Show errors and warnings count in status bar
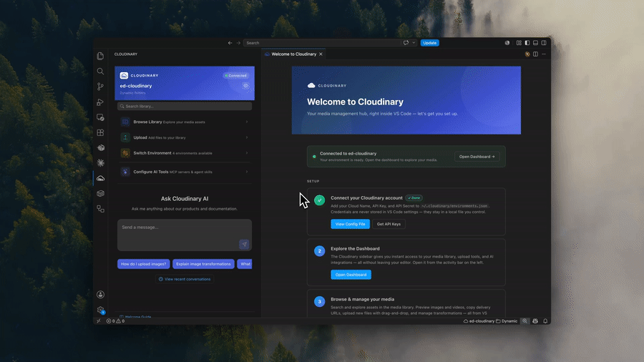Viewport: 644px width, 362px height. 115,321
